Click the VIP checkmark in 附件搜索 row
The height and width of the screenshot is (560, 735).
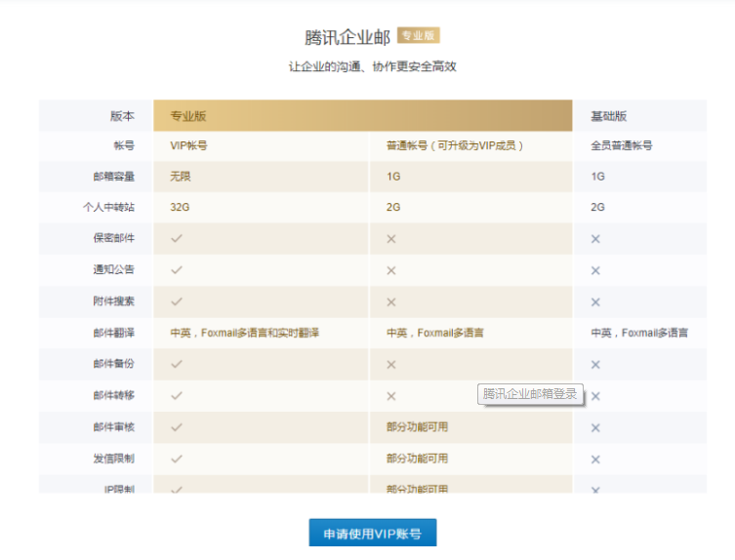tap(177, 301)
